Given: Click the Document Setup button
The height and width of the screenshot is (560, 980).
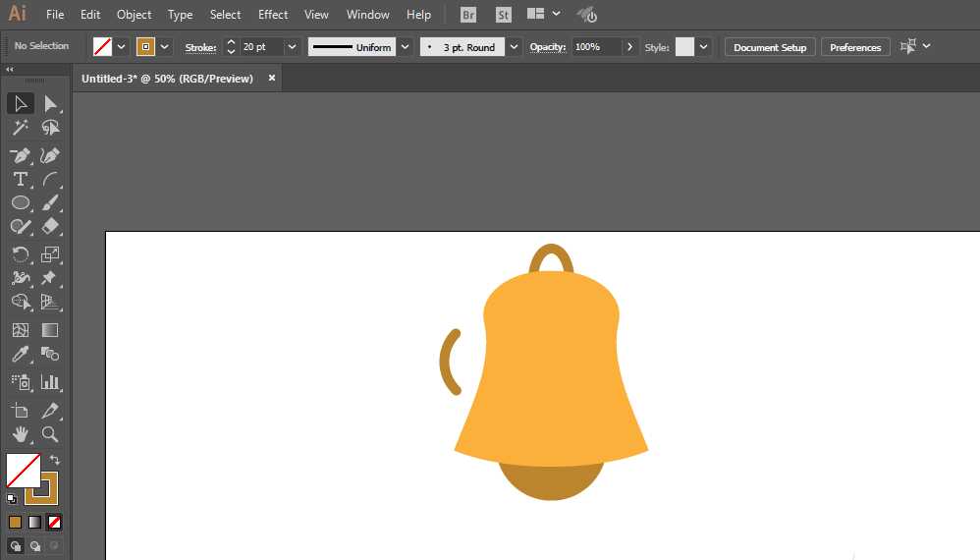Looking at the screenshot, I should pos(770,47).
